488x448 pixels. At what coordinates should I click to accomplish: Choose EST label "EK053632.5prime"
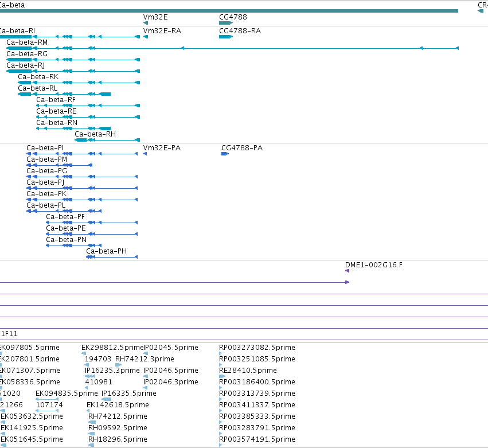pyautogui.click(x=32, y=417)
